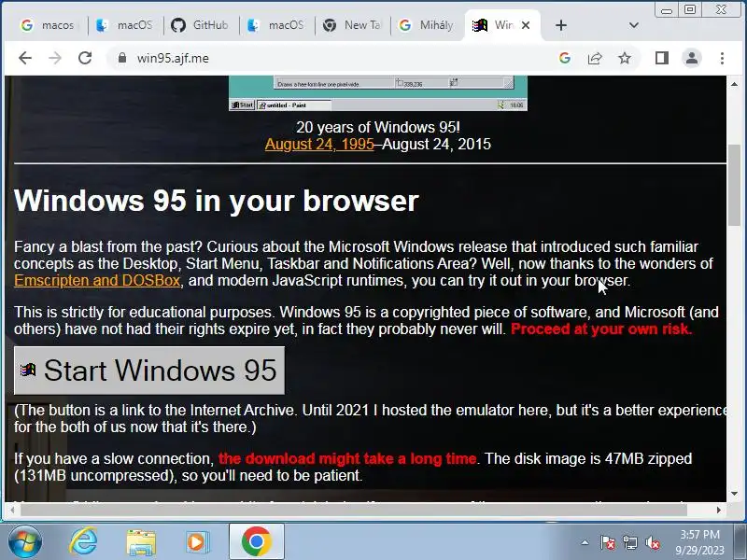Switch to the Mihály Google tab
Screen dimensions: 747x560
point(427,25)
